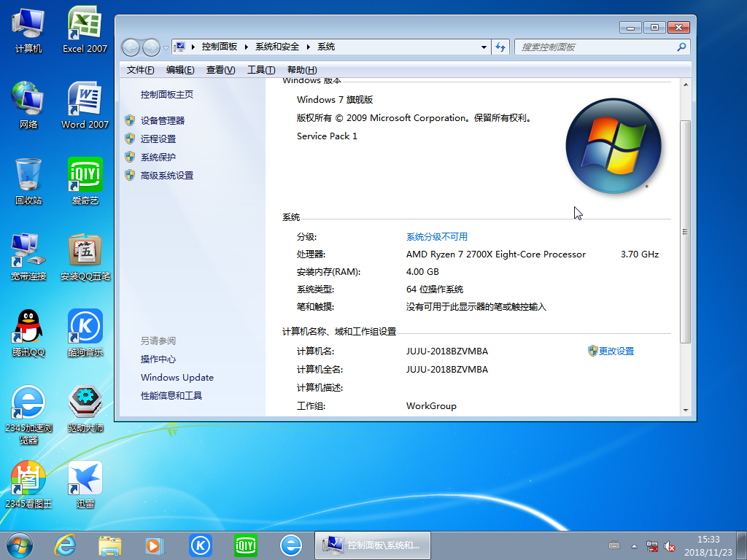Select the 网络 desktop icon
Image resolution: width=747 pixels, height=560 pixels.
coord(28,106)
